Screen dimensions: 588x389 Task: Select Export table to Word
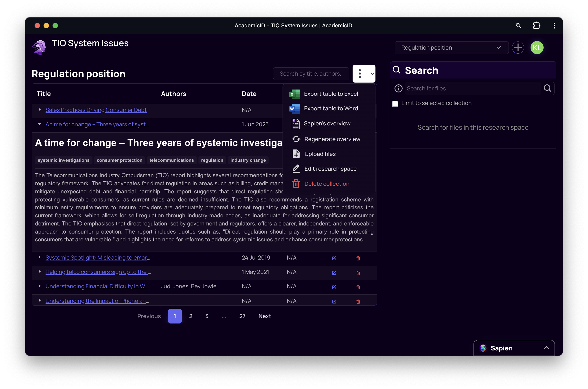329,109
